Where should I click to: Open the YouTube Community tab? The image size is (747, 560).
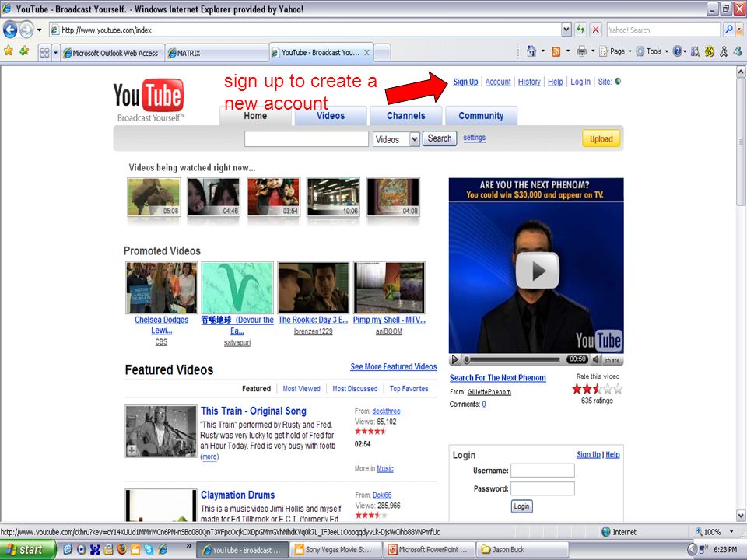tap(481, 116)
